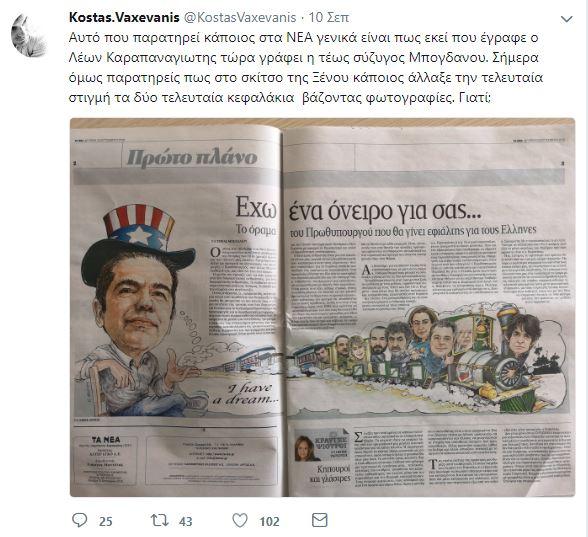Image resolution: width=588 pixels, height=537 pixels.
Task: Like the tweet with heart icon
Action: (240, 520)
